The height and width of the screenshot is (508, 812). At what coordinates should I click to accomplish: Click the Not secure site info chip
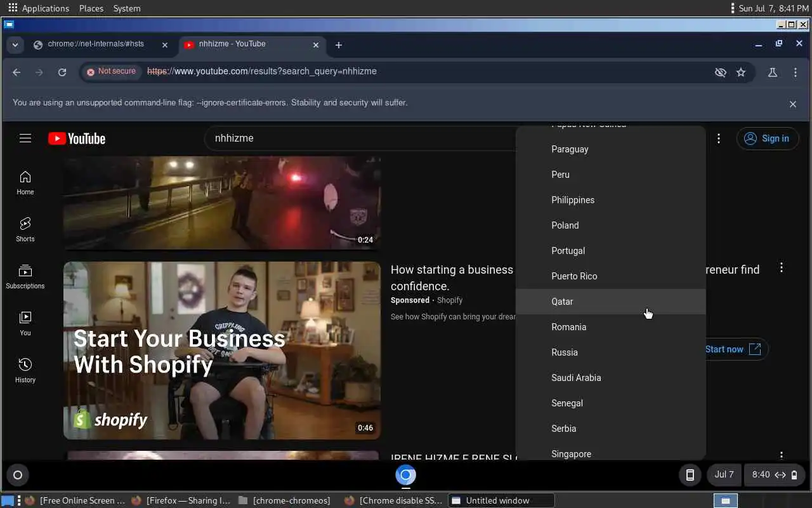[x=112, y=72]
